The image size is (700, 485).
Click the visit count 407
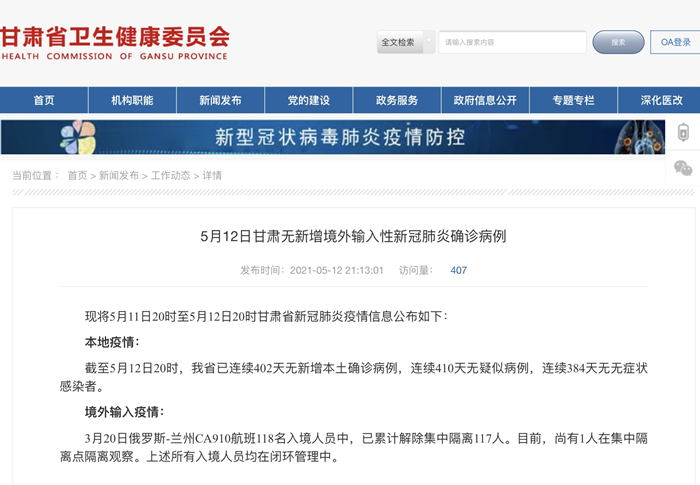(458, 270)
